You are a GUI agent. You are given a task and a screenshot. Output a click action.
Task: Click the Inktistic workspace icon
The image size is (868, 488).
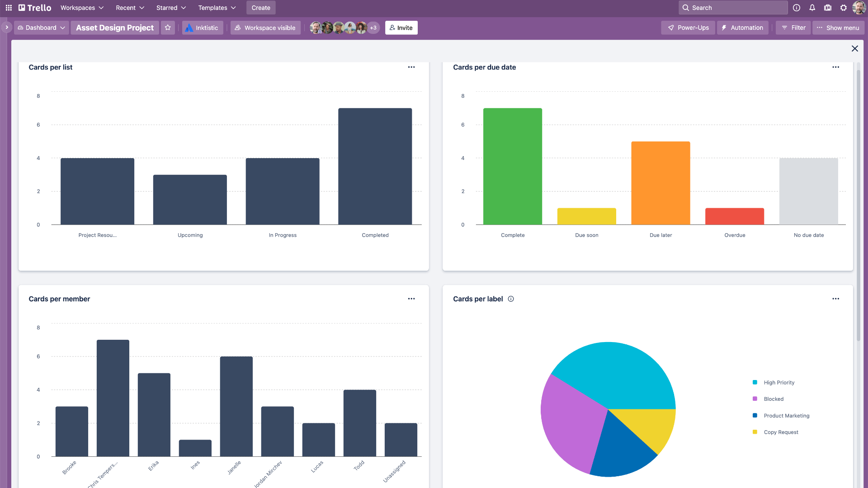pos(189,28)
